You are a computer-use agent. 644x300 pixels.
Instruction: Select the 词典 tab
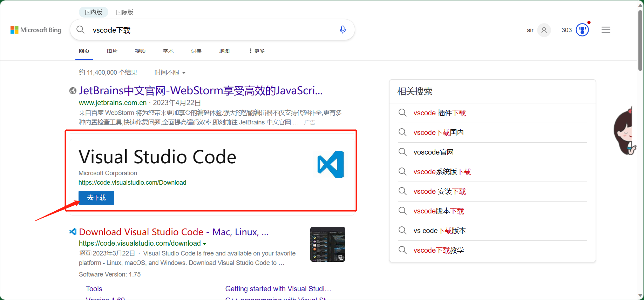(x=196, y=51)
